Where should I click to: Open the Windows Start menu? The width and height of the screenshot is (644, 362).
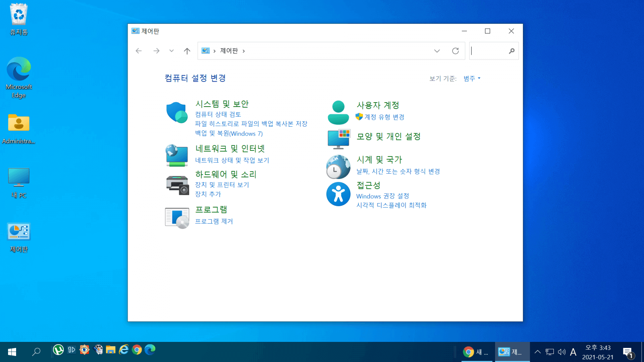click(x=12, y=352)
